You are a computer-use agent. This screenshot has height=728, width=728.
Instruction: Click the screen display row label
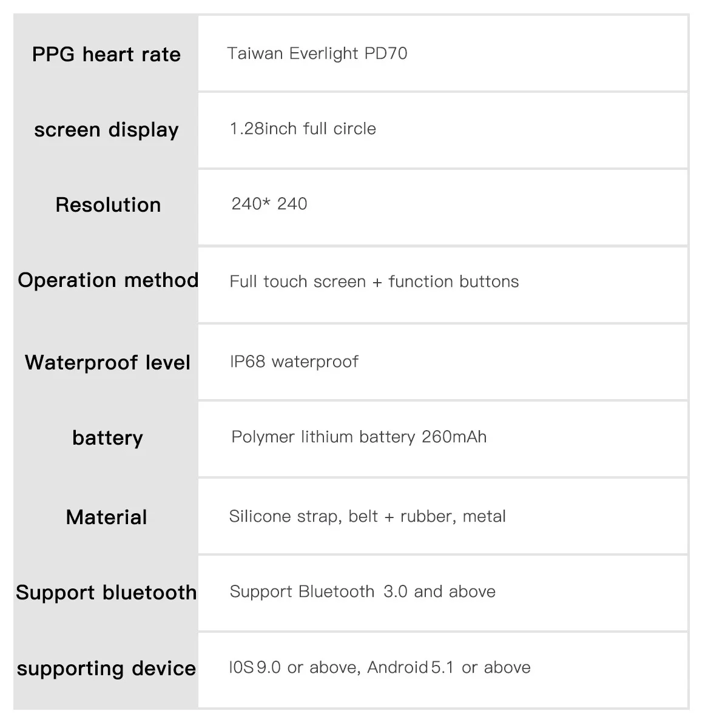point(106,130)
